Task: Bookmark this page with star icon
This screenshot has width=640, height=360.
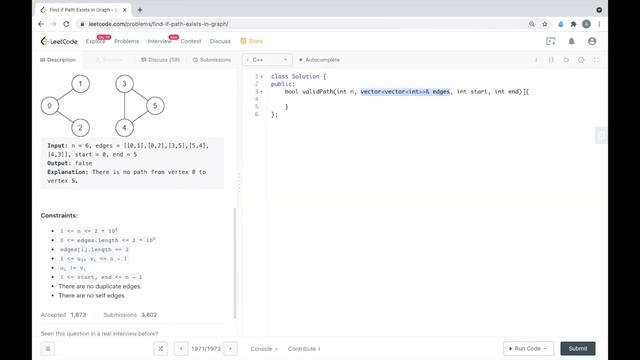Action: 544,24
